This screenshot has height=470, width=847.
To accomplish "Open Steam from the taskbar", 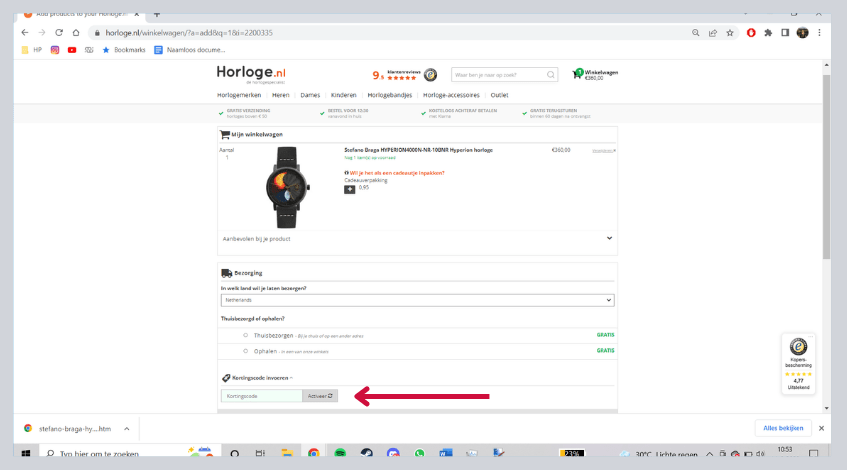I will [x=367, y=453].
